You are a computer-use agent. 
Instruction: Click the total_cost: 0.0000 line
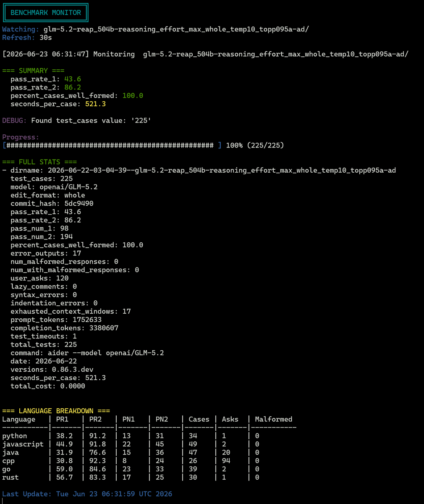(48, 386)
